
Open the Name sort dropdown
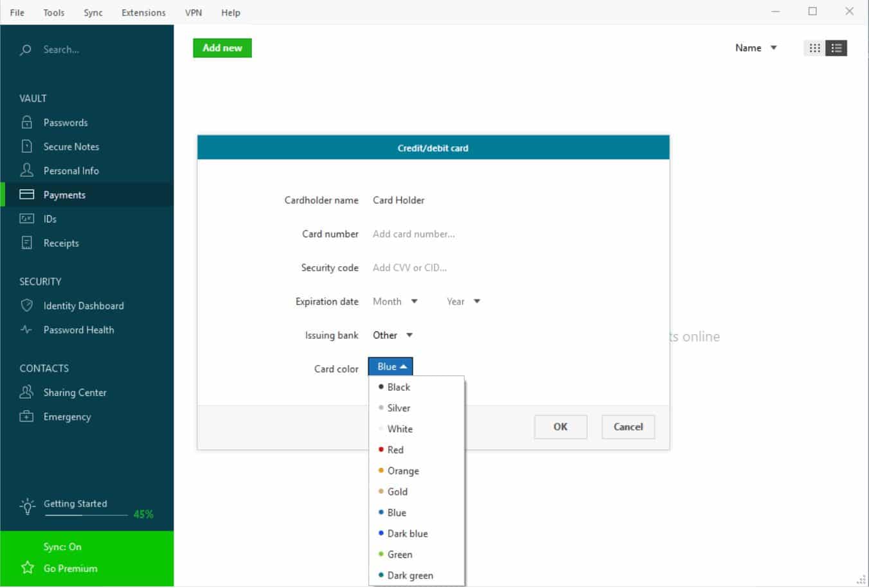[757, 48]
